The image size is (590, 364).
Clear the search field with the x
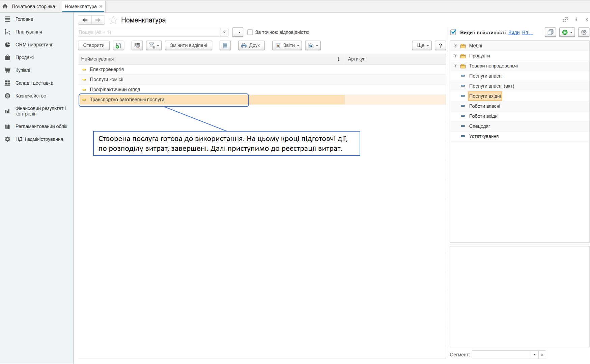pyautogui.click(x=224, y=32)
